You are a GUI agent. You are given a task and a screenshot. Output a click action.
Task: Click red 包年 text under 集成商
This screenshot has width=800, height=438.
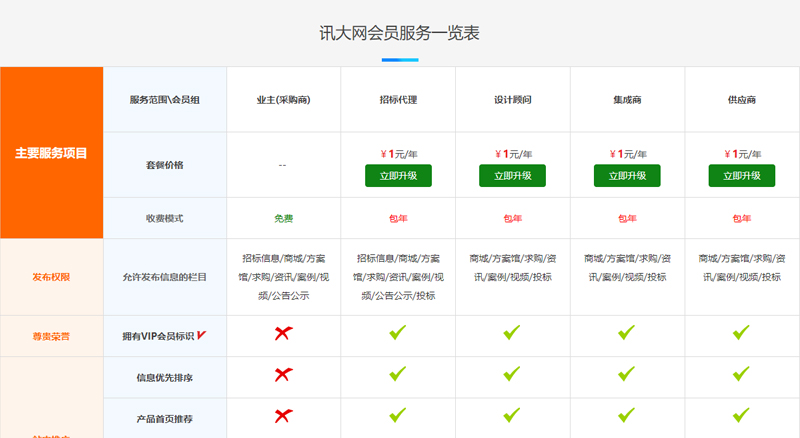pos(627,218)
